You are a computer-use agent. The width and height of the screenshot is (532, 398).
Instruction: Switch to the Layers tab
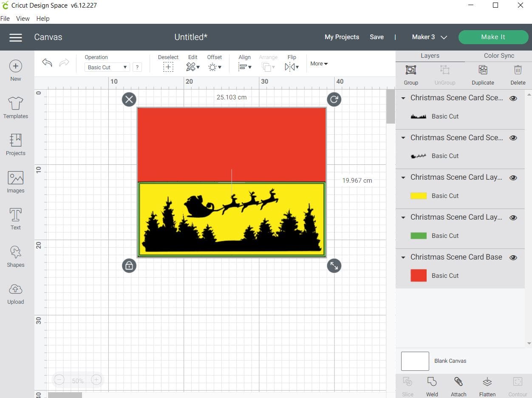430,56
